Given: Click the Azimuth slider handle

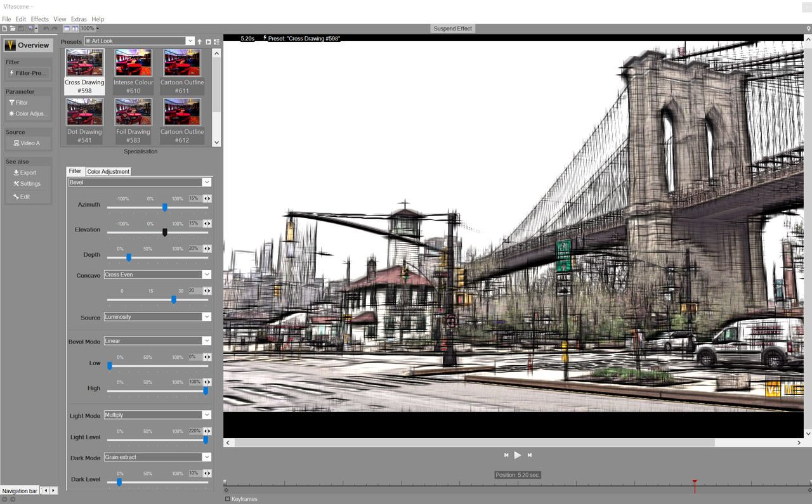Looking at the screenshot, I should [165, 207].
